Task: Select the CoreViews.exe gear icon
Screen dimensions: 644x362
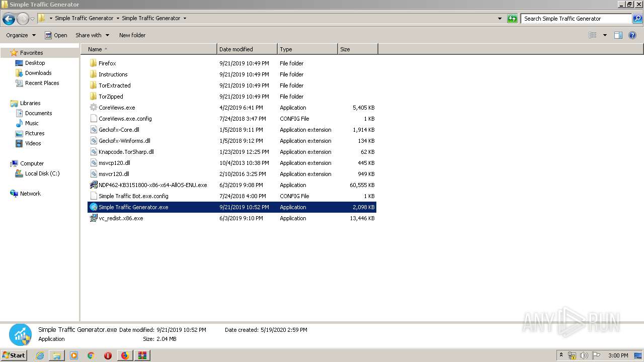Action: click(93, 108)
